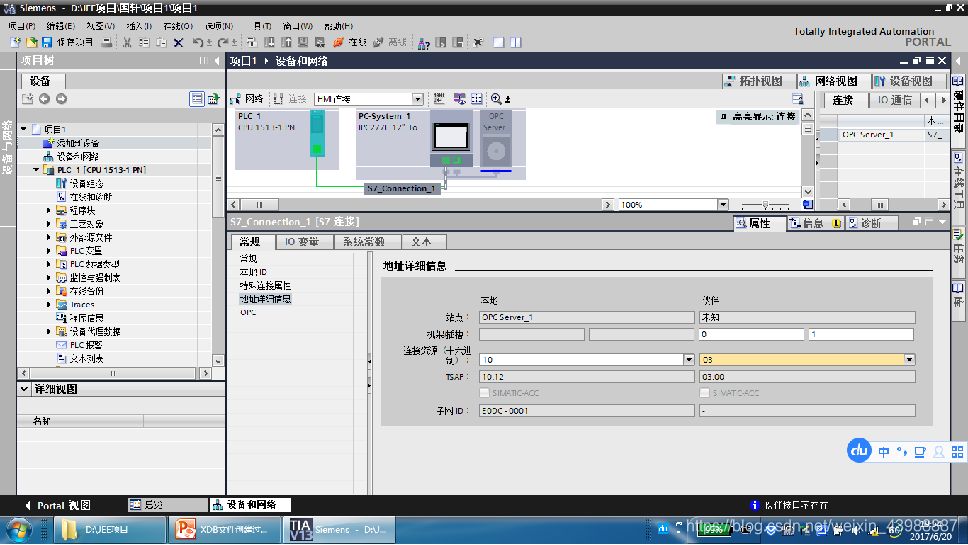Expand the PLC tags folder node

(48, 251)
